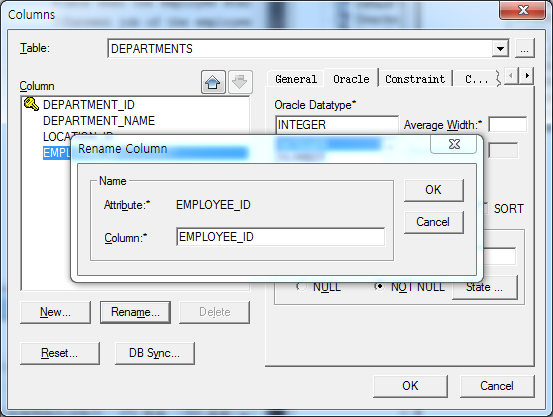
Task: Click the move column up arrow icon
Action: (213, 82)
